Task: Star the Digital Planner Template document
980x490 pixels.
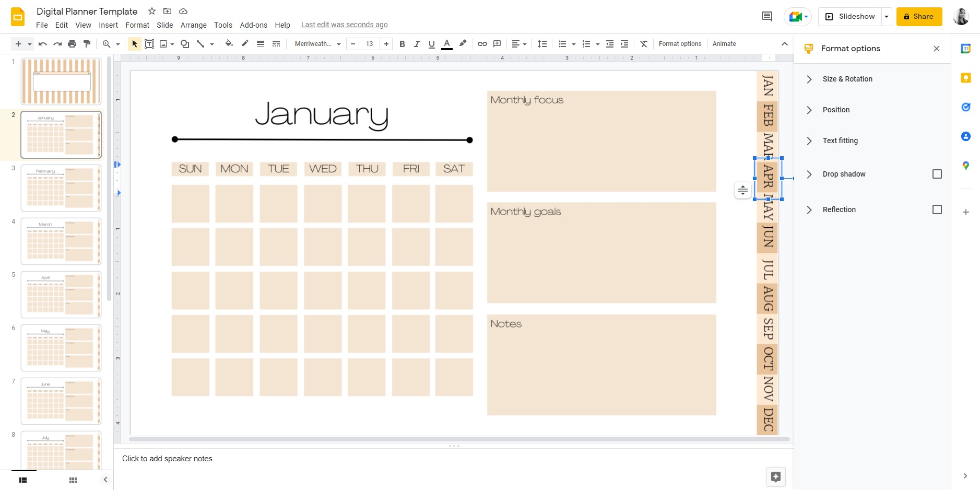Action: (152, 11)
